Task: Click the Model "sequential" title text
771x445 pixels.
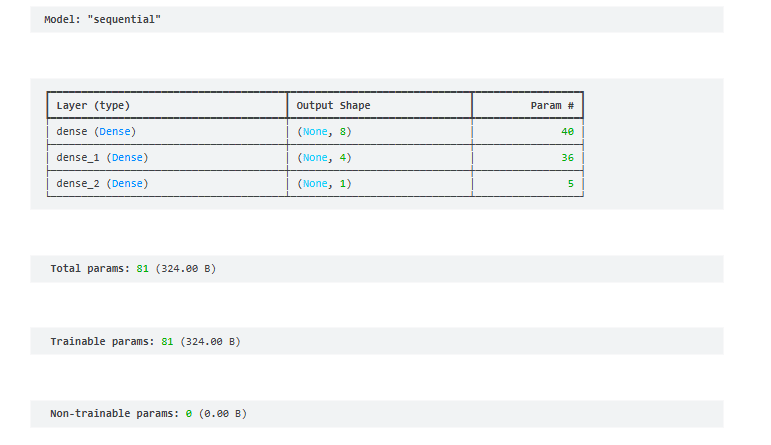Action: (x=102, y=20)
